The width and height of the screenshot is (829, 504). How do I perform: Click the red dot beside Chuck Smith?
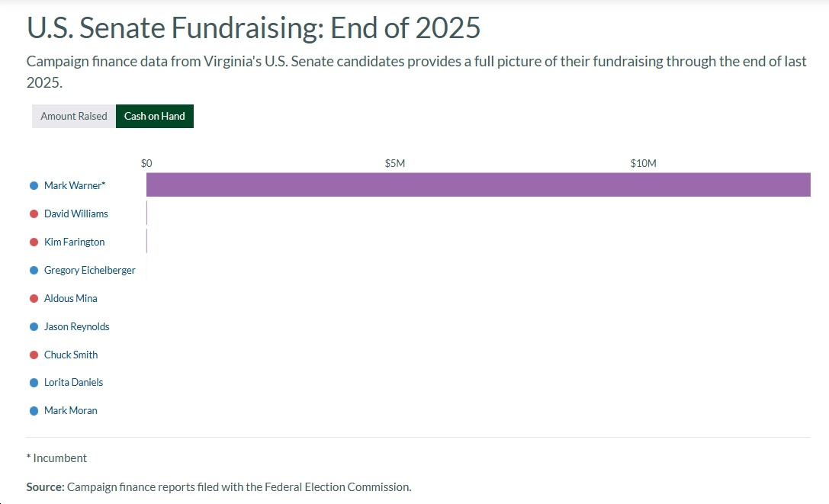(x=34, y=355)
